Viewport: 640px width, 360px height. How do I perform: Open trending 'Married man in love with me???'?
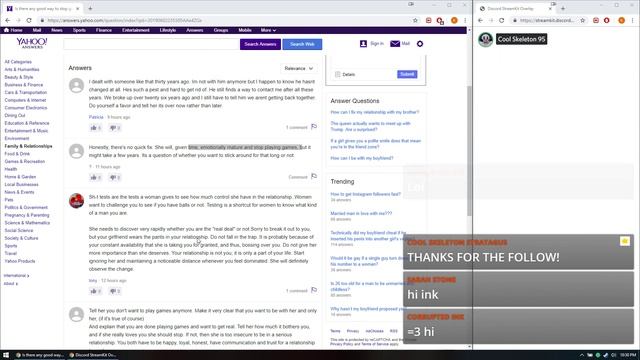361,213
